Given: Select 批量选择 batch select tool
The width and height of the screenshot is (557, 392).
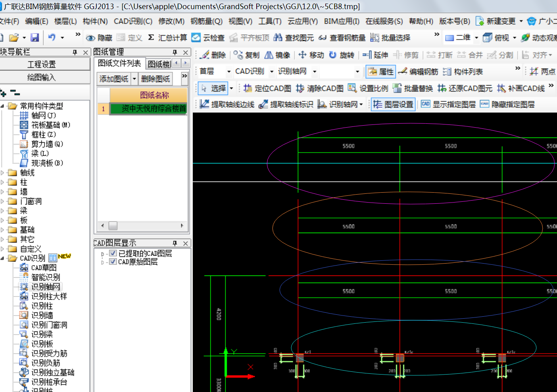Looking at the screenshot, I should pyautogui.click(x=390, y=38).
